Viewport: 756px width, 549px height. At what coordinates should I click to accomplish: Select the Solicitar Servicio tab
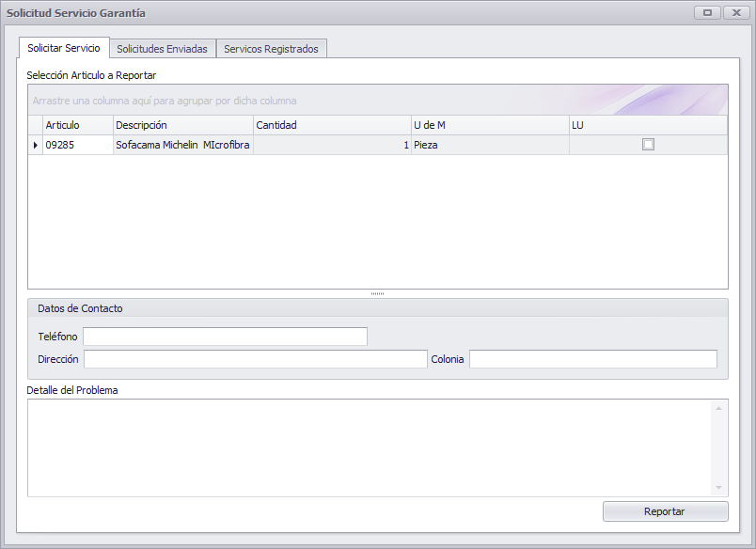pyautogui.click(x=64, y=48)
